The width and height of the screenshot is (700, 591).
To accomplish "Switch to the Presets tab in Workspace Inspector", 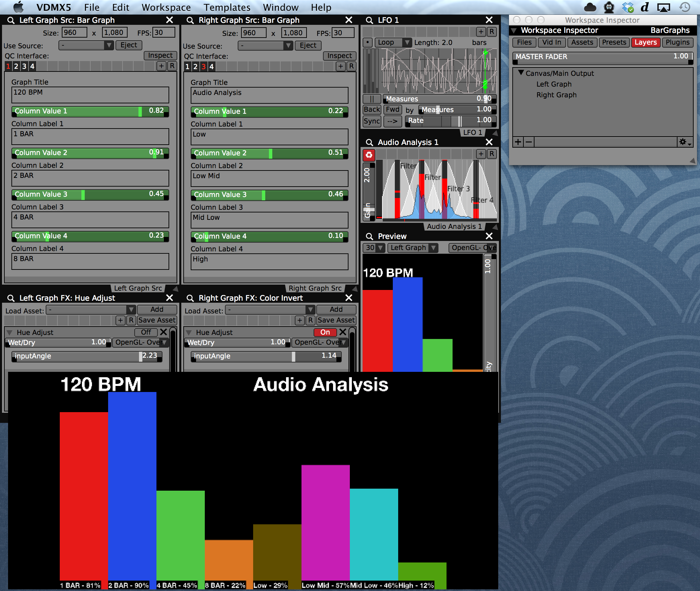I will [x=614, y=43].
